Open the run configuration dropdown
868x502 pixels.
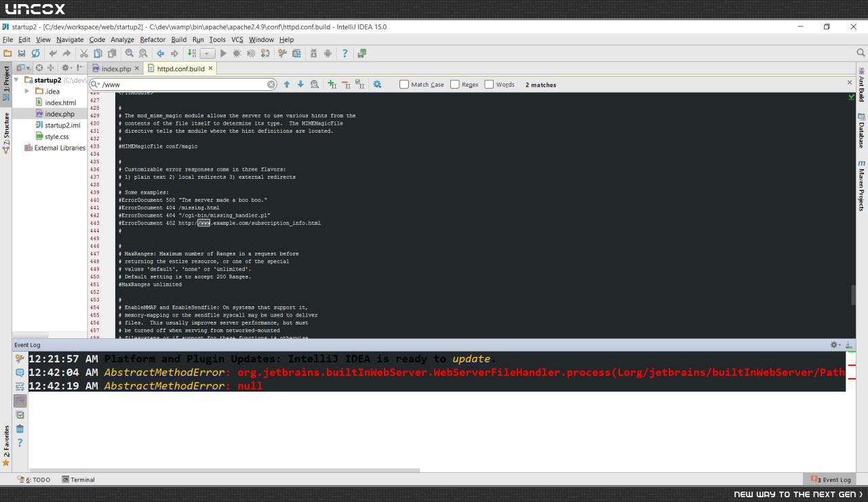point(208,53)
